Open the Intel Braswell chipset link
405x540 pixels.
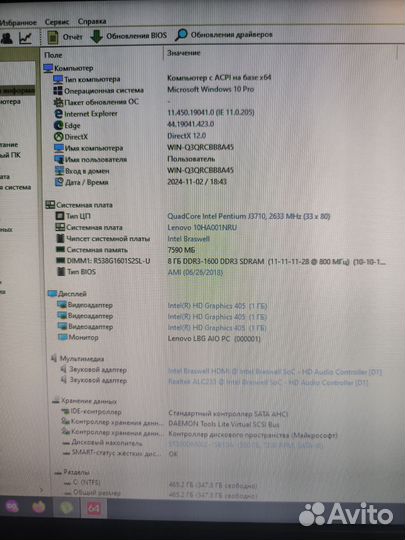click(188, 239)
